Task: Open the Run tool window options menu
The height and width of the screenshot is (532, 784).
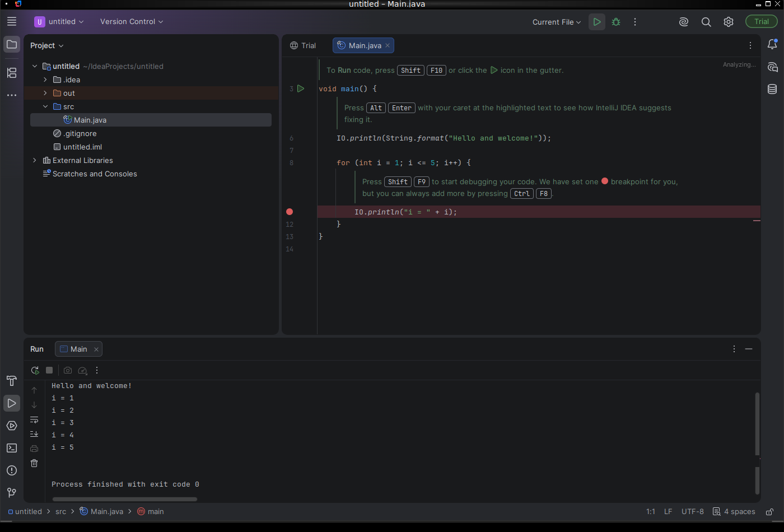Action: pos(734,349)
